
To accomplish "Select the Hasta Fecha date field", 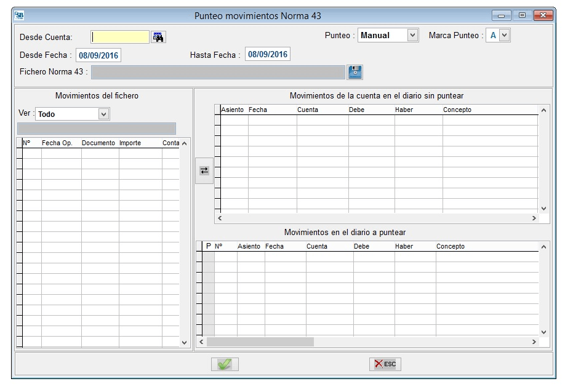I will coord(268,55).
